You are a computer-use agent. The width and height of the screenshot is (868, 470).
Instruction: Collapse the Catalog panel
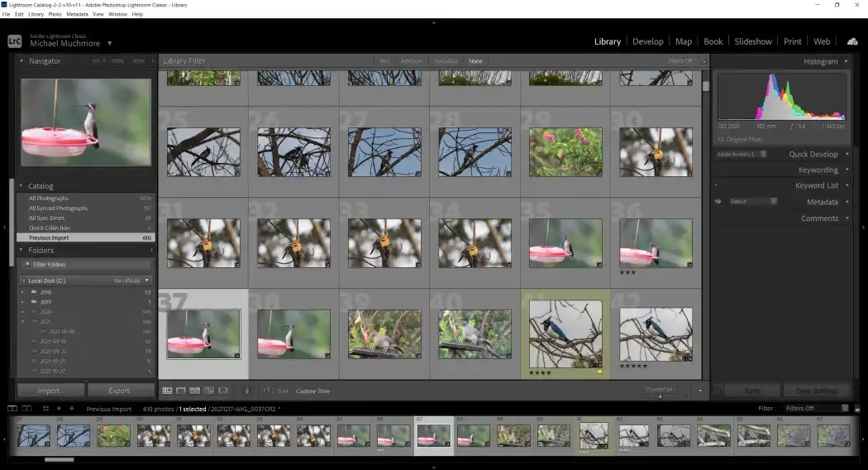coord(21,186)
